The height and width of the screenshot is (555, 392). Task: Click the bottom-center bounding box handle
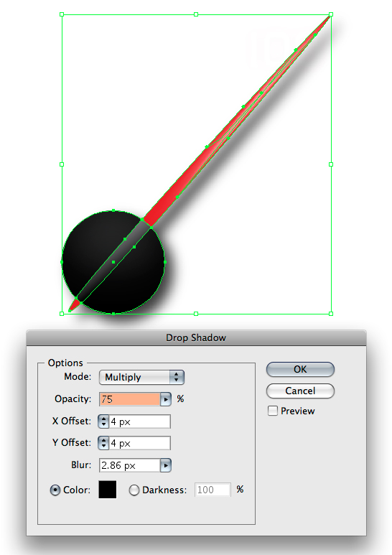196,314
